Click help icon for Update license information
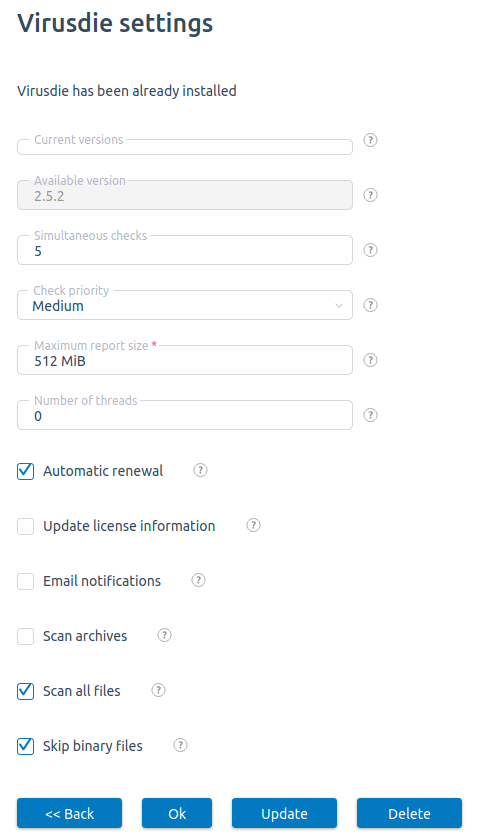The height and width of the screenshot is (840, 485). click(x=253, y=525)
